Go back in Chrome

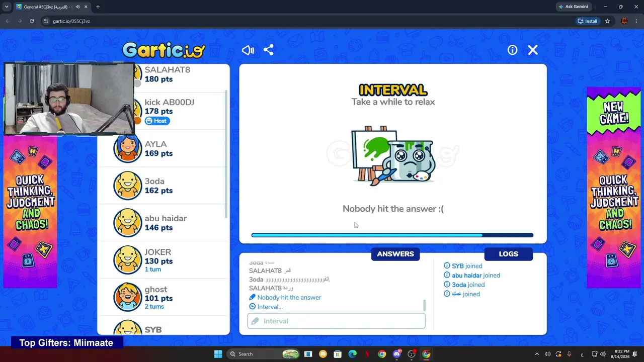click(8, 21)
